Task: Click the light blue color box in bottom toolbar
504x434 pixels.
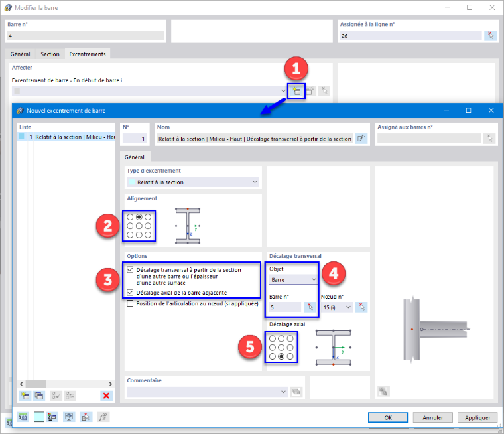Action: click(x=39, y=417)
